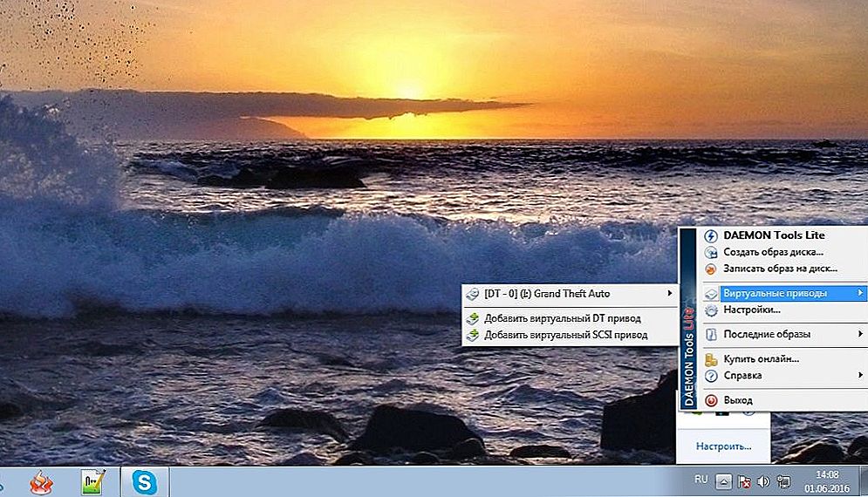Open clock showing 14:08 01.06.2016
868x497 pixels.
(x=827, y=481)
